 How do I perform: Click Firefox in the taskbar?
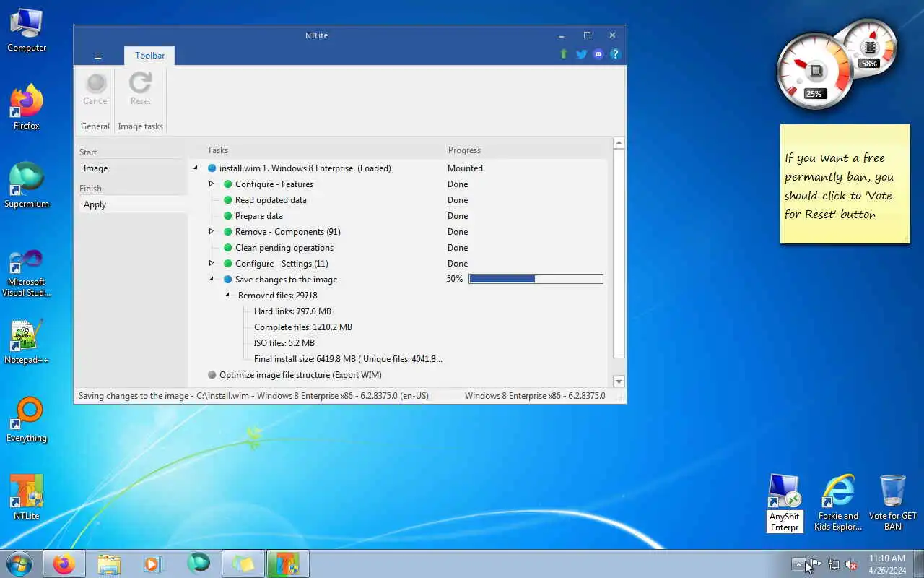[64, 564]
